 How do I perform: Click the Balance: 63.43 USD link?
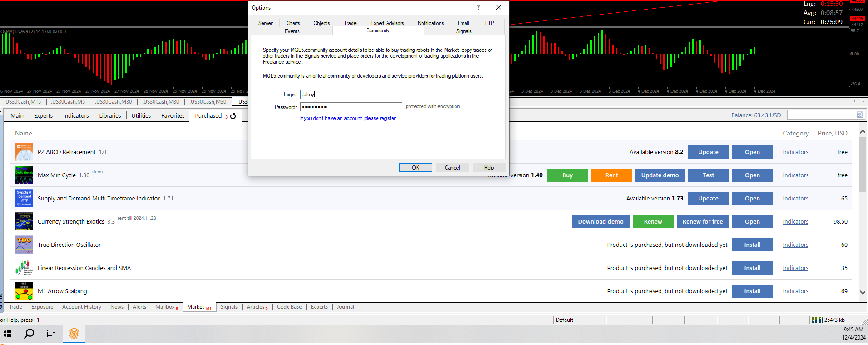[756, 115]
